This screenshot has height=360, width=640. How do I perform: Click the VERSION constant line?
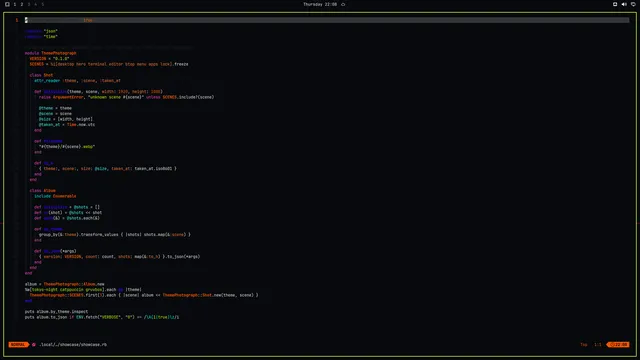click(x=49, y=58)
